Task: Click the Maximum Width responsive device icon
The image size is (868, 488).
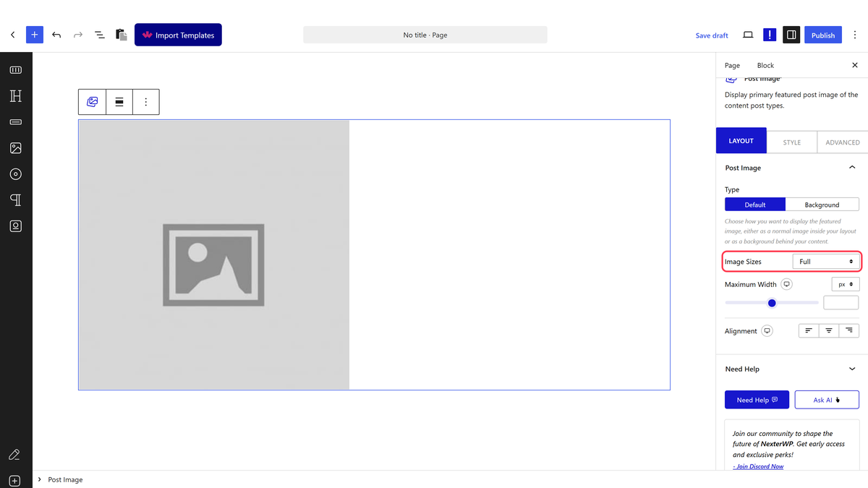Action: pos(787,284)
